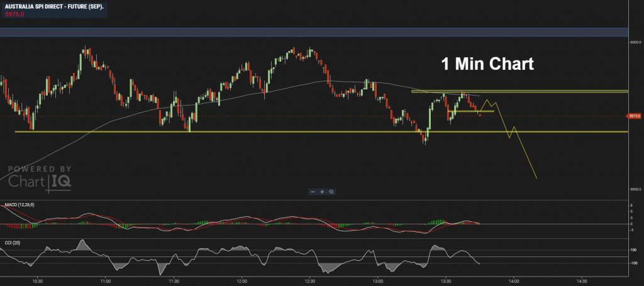Click the 13:00 time axis label

click(378, 282)
